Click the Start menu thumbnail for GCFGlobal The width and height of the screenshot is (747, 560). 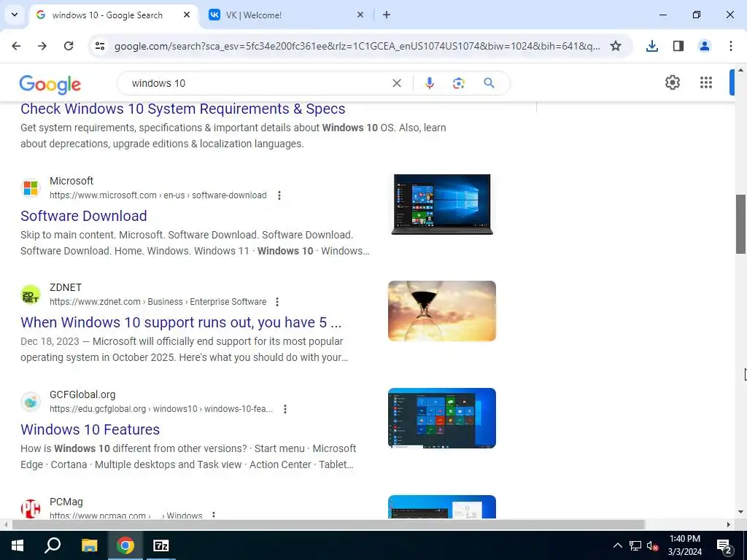tap(441, 418)
